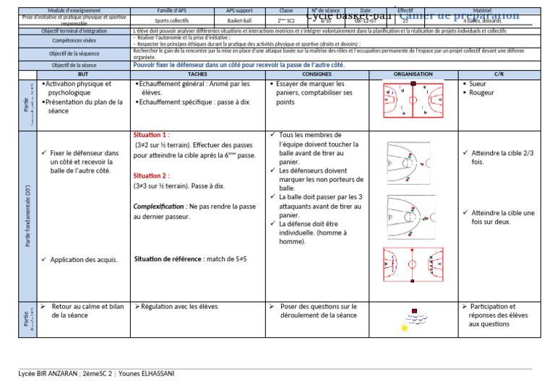Select the 'CONSIGNES' column header
The width and height of the screenshot is (555, 392).
click(x=317, y=74)
